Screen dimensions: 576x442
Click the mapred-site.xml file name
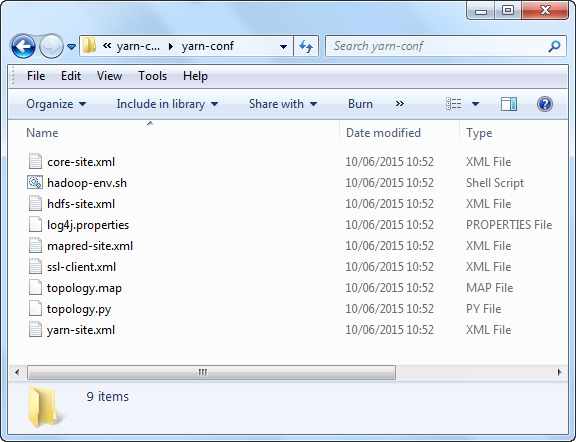coord(90,246)
